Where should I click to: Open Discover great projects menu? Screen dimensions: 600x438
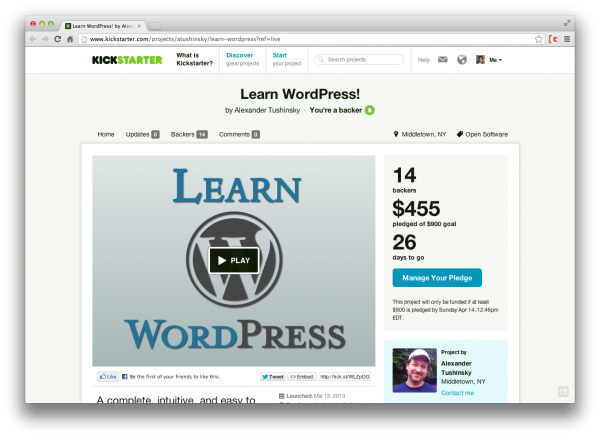[243, 59]
